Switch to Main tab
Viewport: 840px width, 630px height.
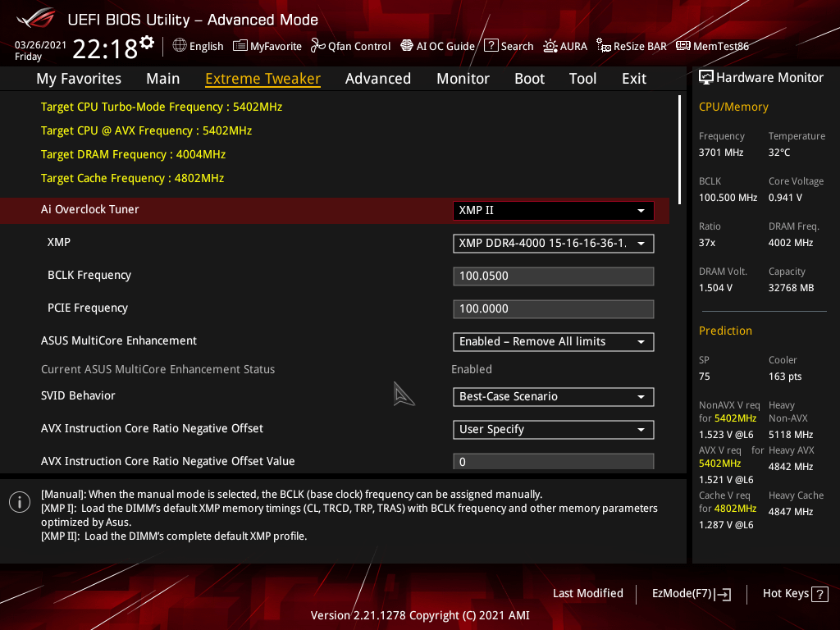[163, 79]
